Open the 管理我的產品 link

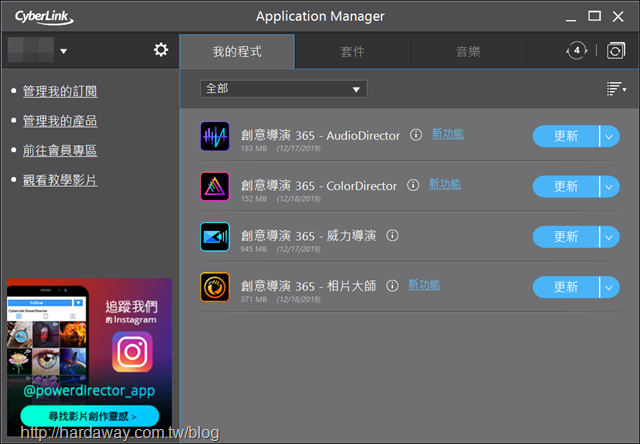point(60,121)
